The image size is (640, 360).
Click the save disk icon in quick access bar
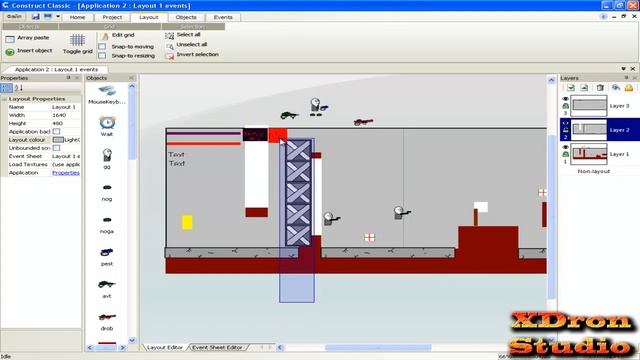pos(36,17)
